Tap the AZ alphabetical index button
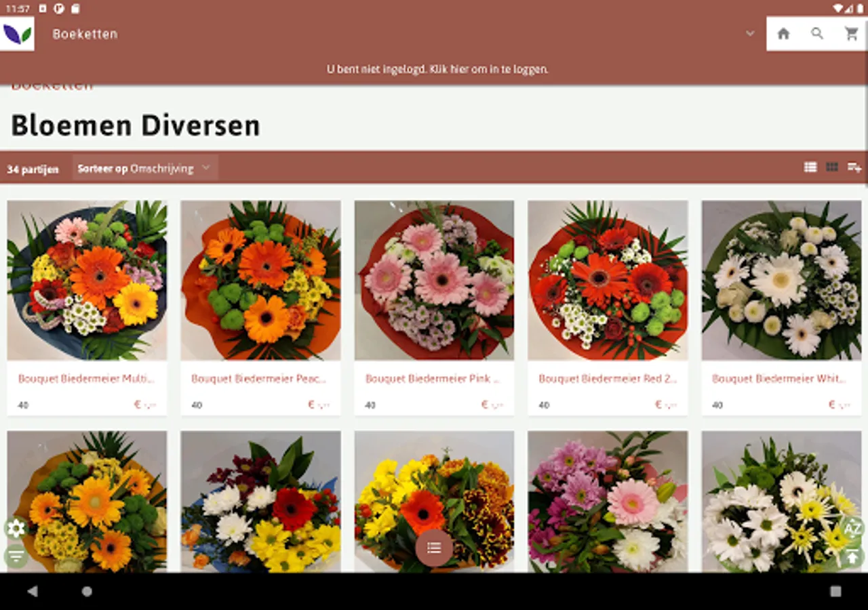Screen dimensions: 868x610 [x=852, y=529]
